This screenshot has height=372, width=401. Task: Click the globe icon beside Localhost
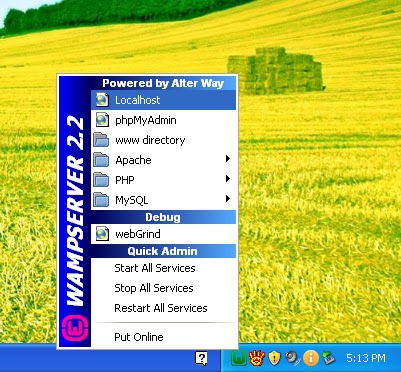click(102, 100)
